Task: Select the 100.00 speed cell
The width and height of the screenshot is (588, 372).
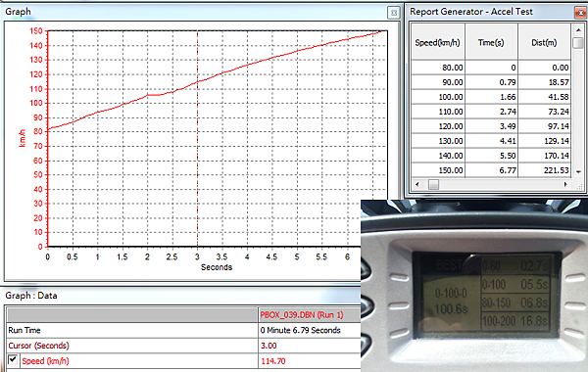Action: [438, 97]
